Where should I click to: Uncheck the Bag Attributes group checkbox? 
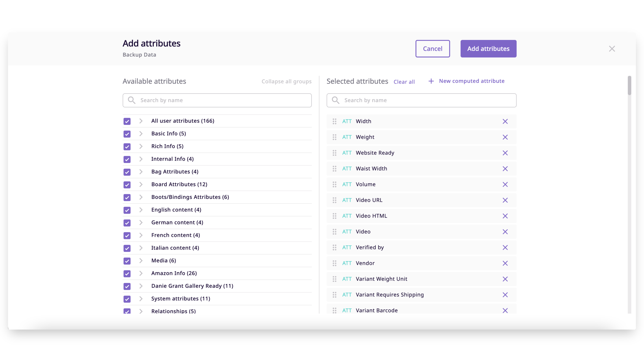click(x=127, y=172)
